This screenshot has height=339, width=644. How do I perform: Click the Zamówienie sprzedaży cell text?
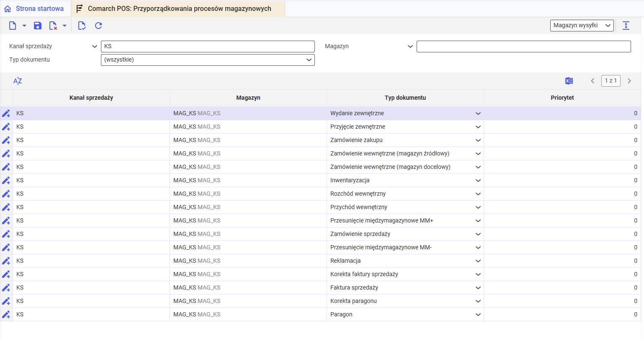pos(360,234)
